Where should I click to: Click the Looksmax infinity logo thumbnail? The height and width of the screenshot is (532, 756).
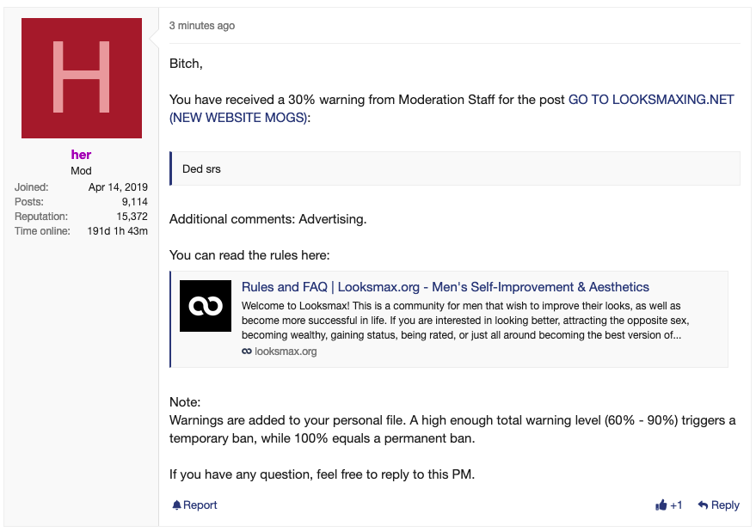tap(206, 306)
